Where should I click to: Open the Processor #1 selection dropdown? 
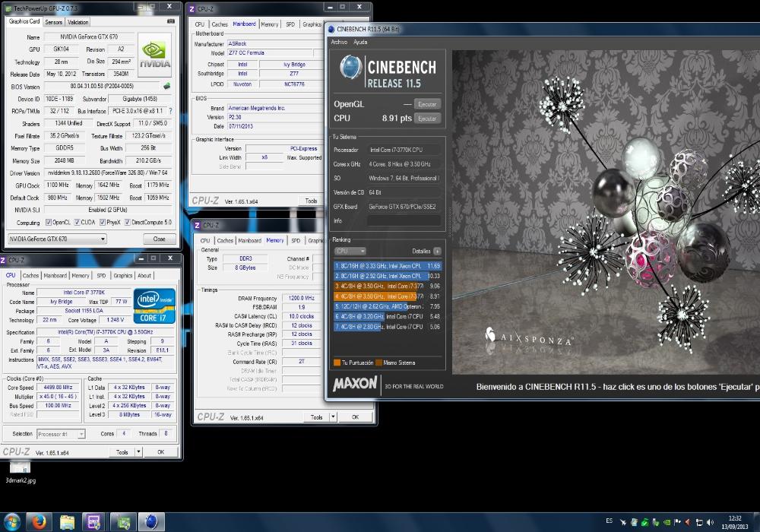click(x=61, y=434)
